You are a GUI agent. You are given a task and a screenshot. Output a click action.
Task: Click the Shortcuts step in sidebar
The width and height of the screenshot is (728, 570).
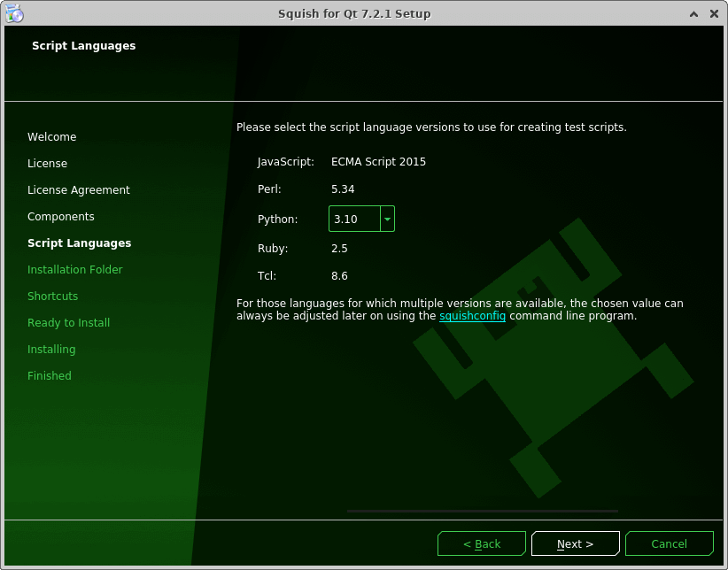[52, 297]
